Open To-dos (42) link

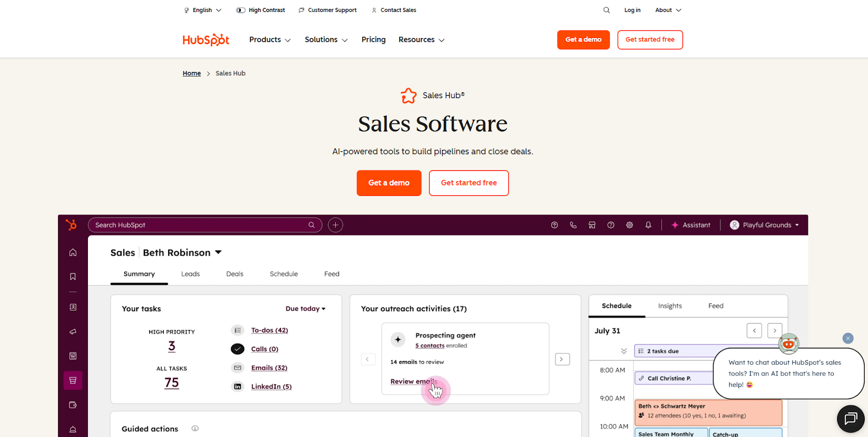[x=270, y=330]
